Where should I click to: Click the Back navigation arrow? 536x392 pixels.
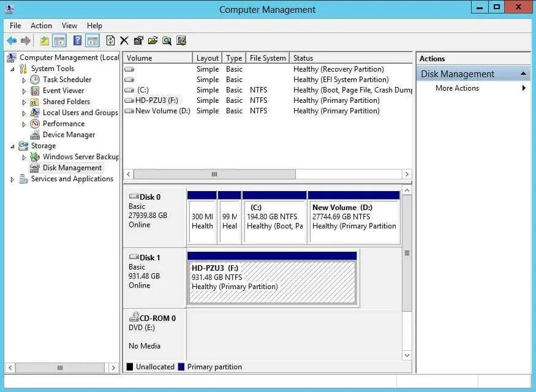pos(12,40)
